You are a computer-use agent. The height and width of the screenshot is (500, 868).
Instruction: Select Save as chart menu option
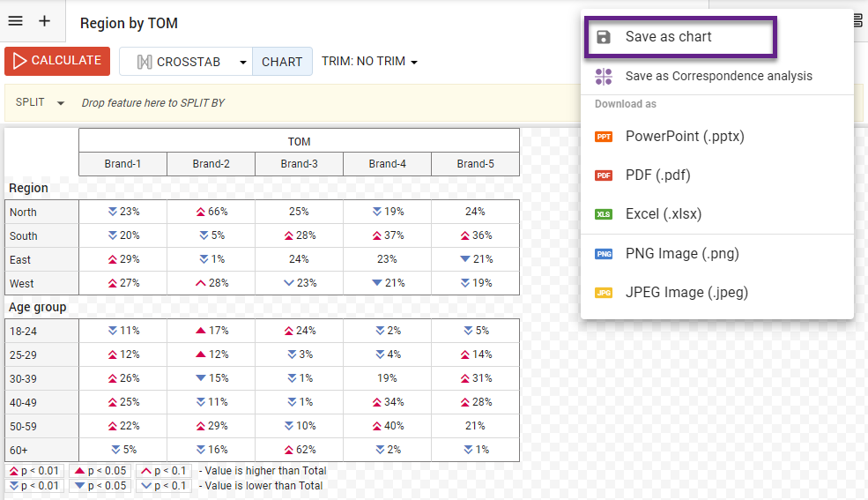point(669,37)
